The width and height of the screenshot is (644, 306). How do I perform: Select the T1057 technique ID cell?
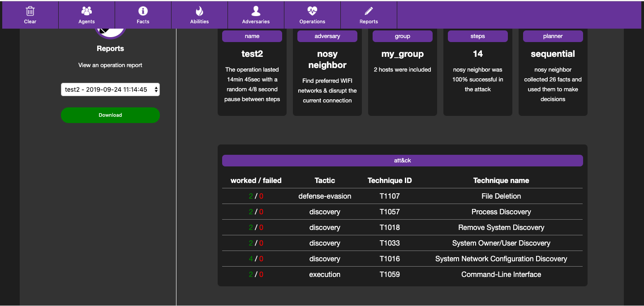(390, 212)
